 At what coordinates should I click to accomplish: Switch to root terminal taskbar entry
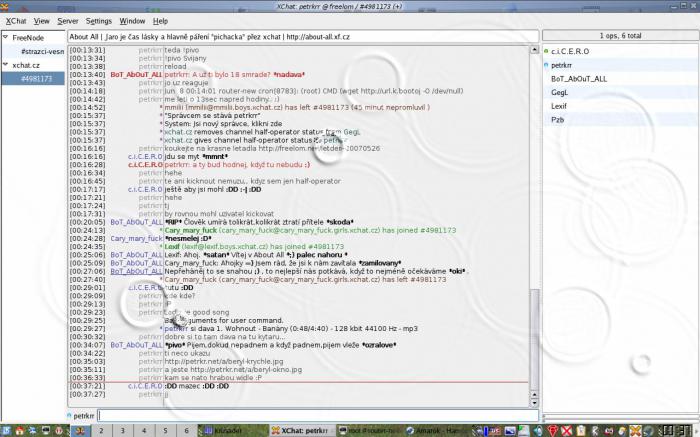[x=370, y=431]
